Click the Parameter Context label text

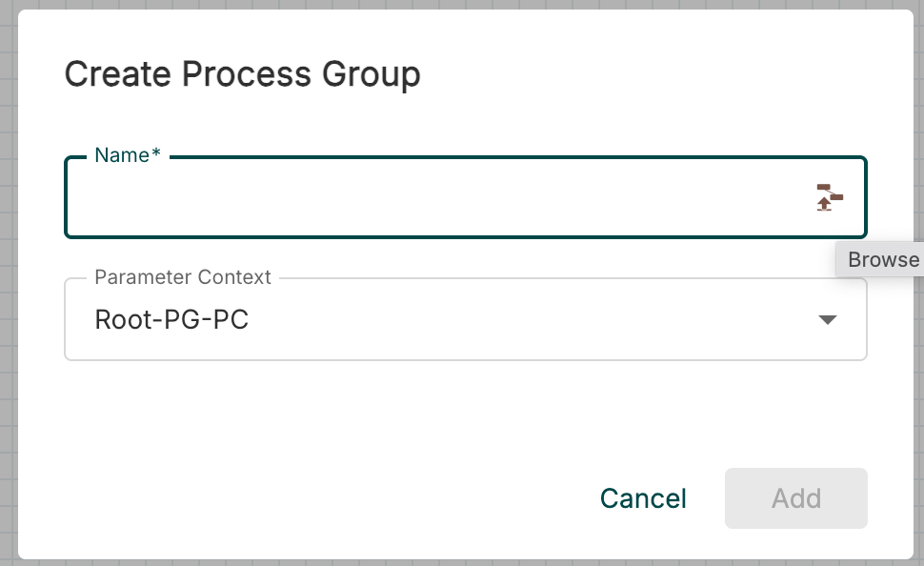[x=183, y=277]
